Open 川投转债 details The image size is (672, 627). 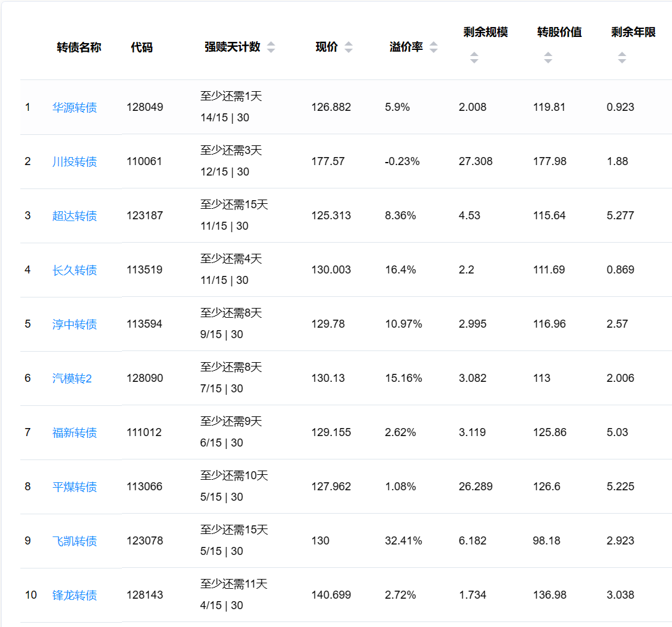coord(75,162)
